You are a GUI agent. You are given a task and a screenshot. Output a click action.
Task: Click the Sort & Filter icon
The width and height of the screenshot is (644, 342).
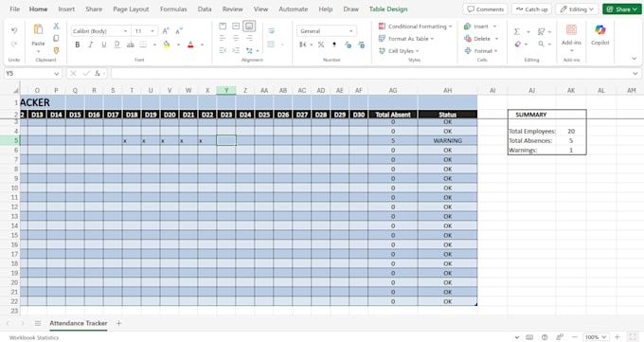coord(541,31)
